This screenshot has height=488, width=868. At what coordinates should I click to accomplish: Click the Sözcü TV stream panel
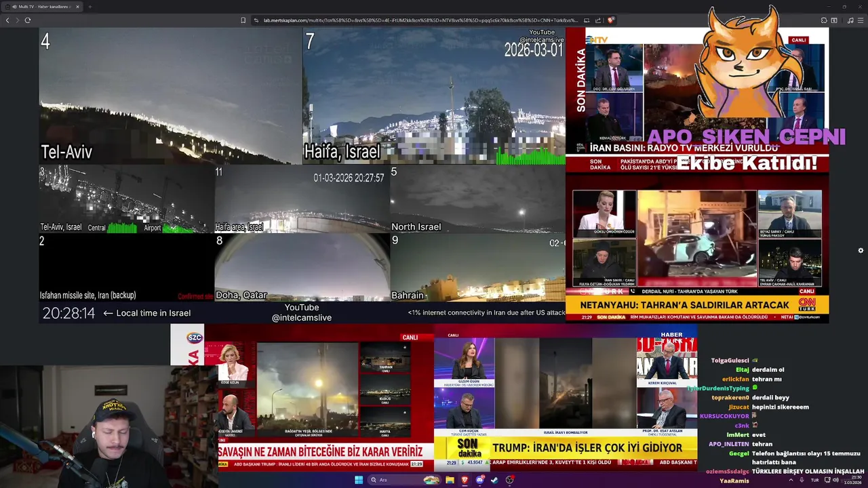click(x=302, y=398)
